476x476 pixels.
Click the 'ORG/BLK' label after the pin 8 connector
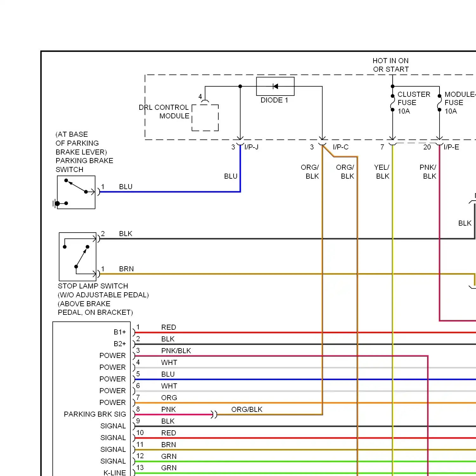coord(247,409)
